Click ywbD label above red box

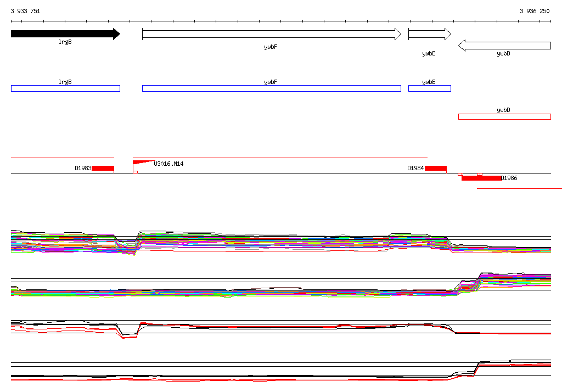pyautogui.click(x=504, y=110)
